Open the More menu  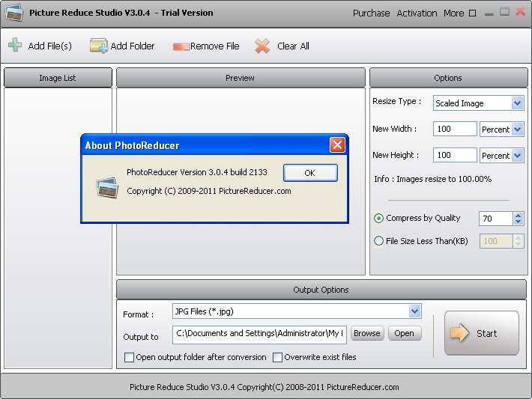[x=453, y=13]
